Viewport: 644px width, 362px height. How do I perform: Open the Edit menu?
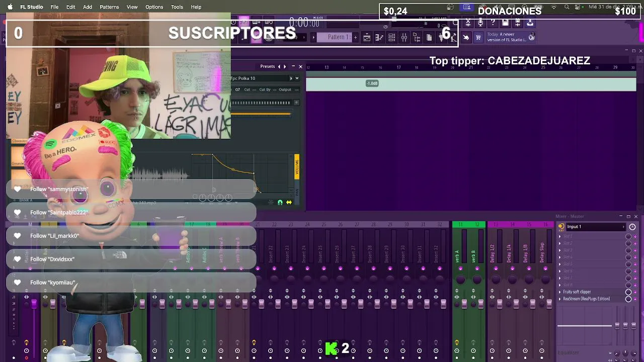point(70,7)
